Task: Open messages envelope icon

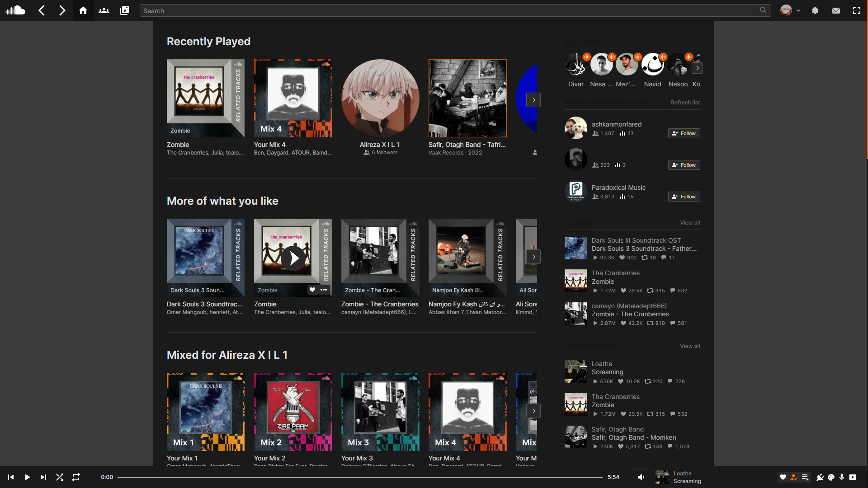Action: (x=836, y=10)
